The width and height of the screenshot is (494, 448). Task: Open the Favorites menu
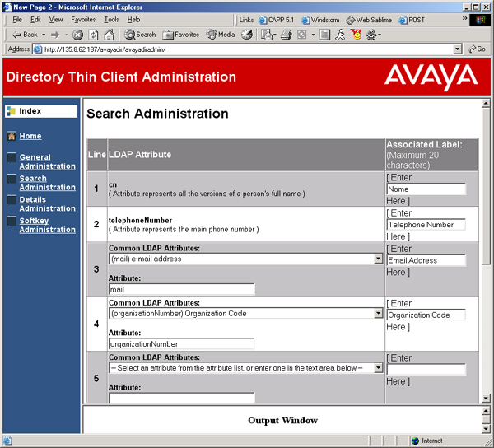pyautogui.click(x=83, y=20)
